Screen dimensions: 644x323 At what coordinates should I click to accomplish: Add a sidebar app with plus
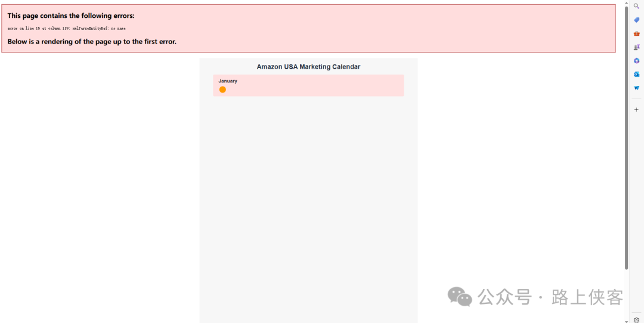[636, 109]
